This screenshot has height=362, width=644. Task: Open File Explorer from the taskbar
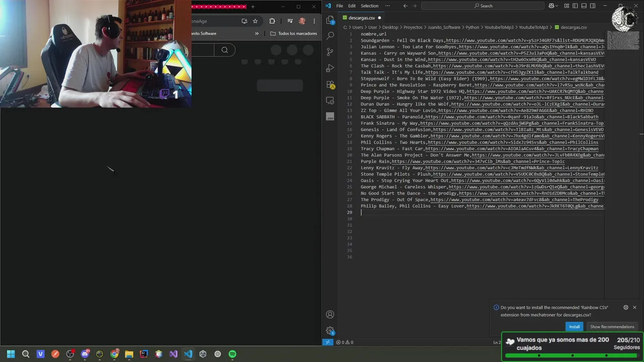coord(129,354)
